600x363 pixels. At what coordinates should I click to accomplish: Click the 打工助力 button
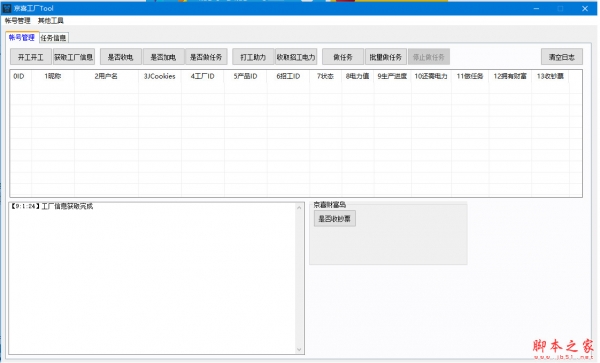(253, 57)
